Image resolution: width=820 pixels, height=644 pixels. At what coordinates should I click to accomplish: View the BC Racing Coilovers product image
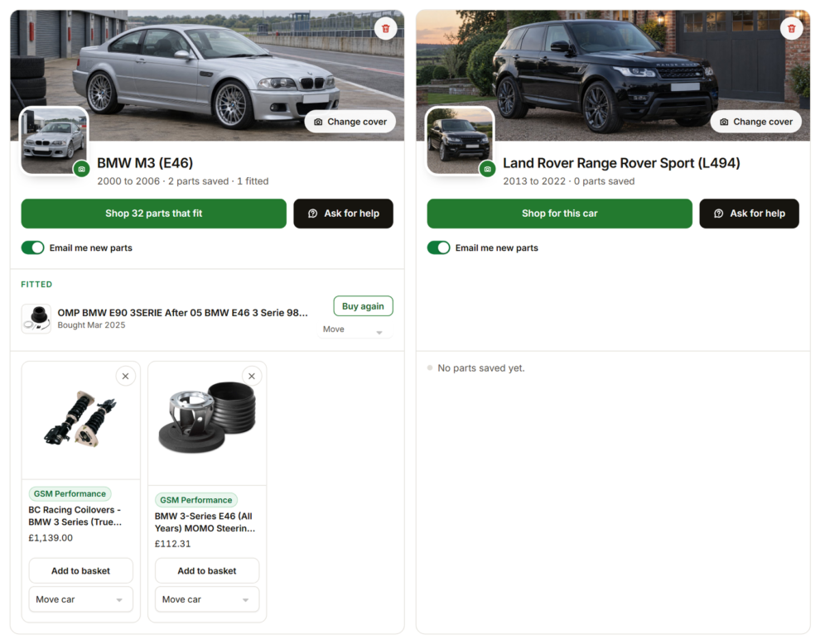pyautogui.click(x=80, y=421)
